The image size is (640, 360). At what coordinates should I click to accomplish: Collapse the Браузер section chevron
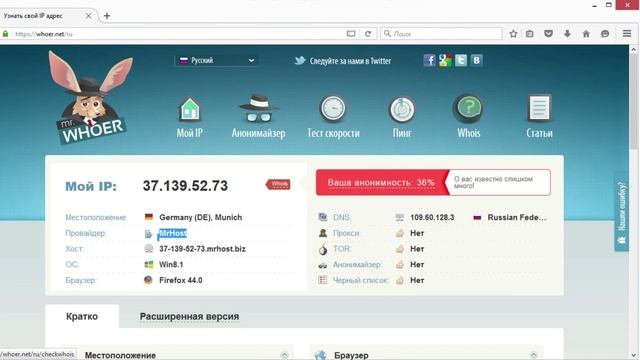point(533,355)
